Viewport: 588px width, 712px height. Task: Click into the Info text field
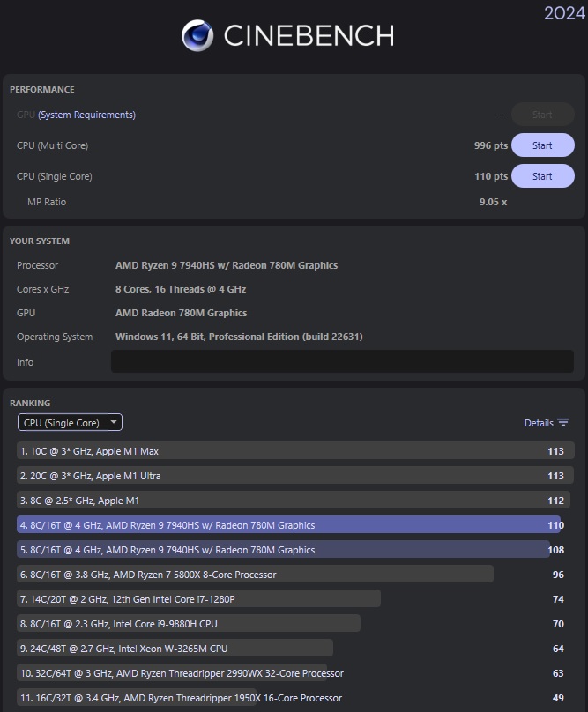pos(342,361)
